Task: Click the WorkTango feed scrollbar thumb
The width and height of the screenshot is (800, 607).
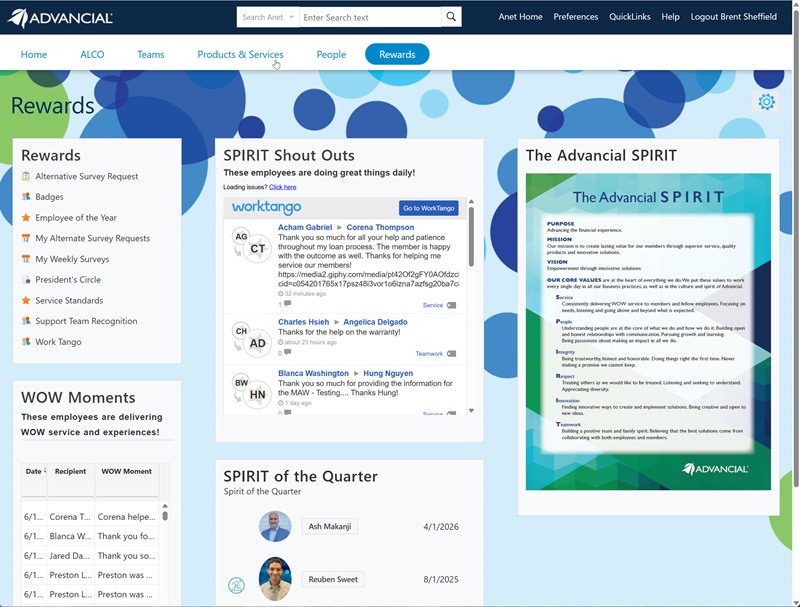Action: [471, 236]
